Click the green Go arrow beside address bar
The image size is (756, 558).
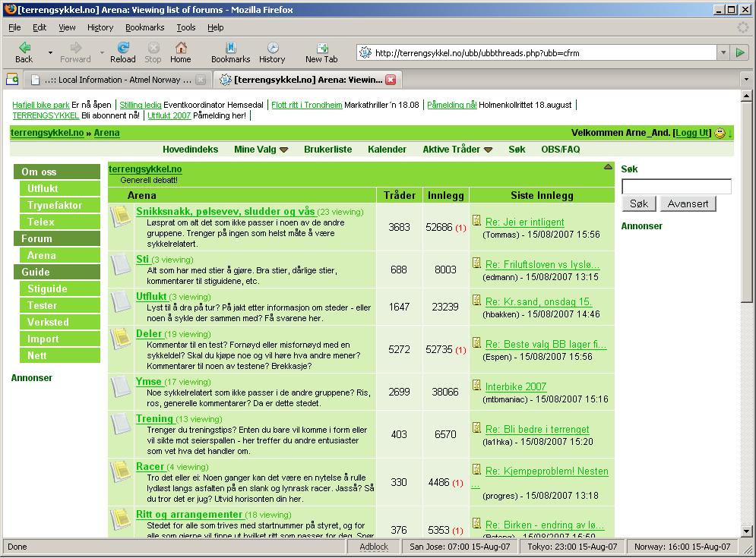point(739,52)
